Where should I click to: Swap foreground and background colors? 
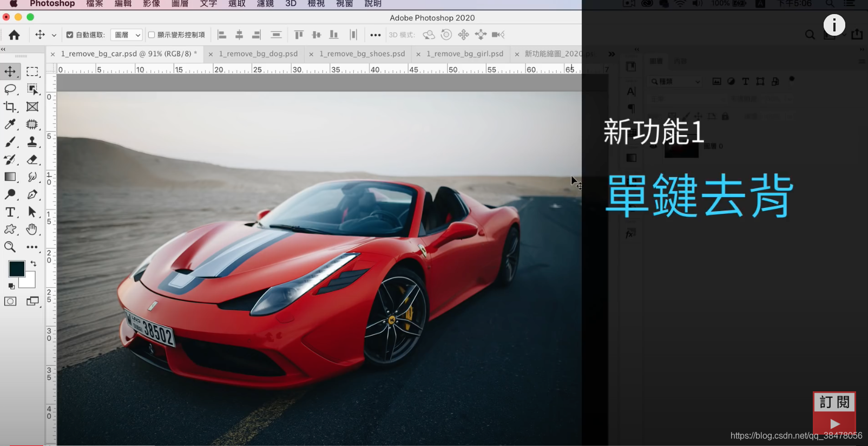pyautogui.click(x=34, y=264)
